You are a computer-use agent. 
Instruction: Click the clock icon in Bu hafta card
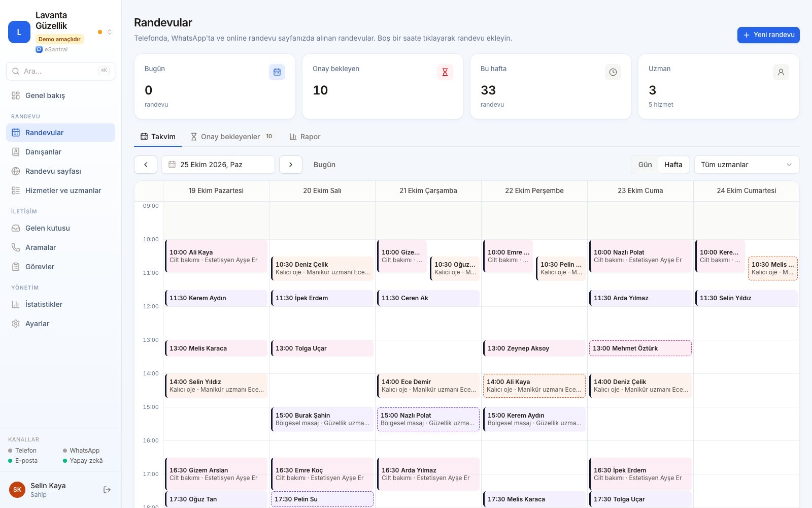613,72
